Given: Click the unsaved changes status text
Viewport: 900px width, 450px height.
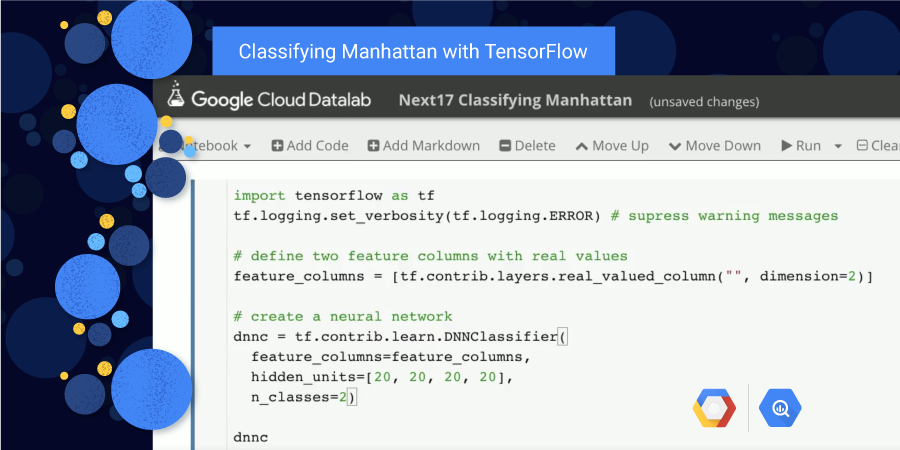Looking at the screenshot, I should (x=704, y=102).
